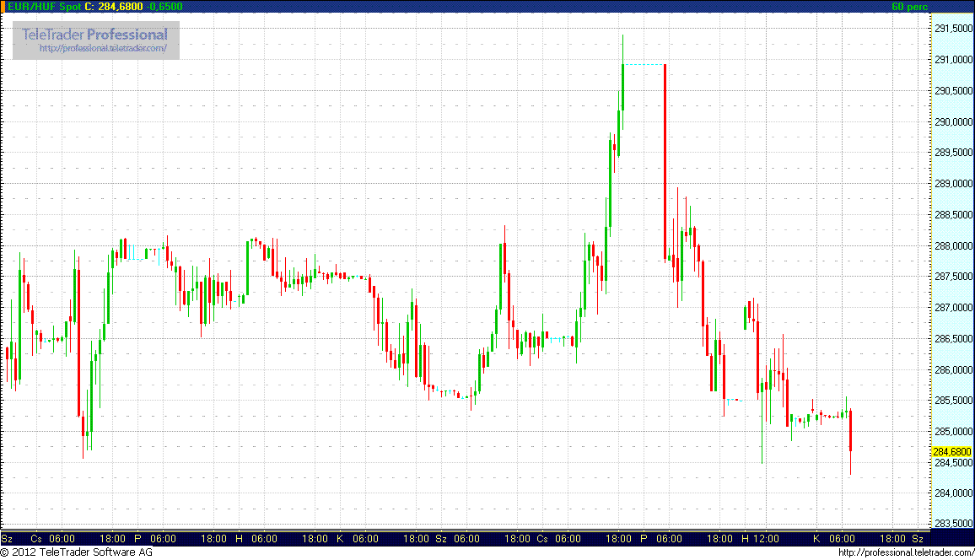Click the 286,5000 price axis label
Image resolution: width=975 pixels, height=560 pixels.
[954, 339]
